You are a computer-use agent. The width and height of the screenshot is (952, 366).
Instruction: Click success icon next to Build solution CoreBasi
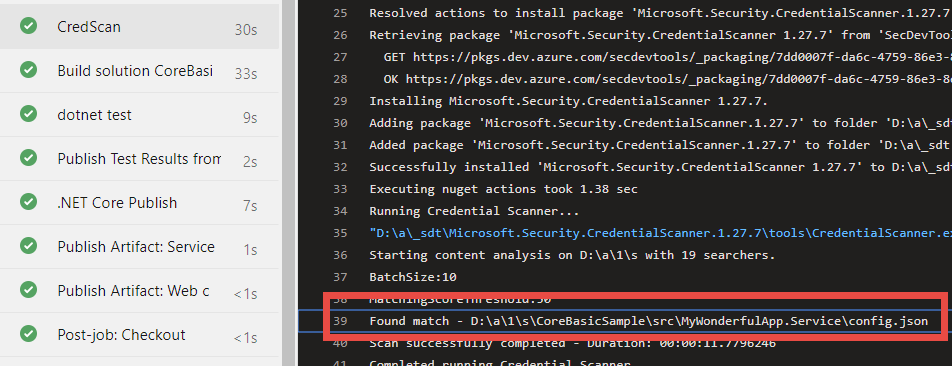pyautogui.click(x=28, y=70)
